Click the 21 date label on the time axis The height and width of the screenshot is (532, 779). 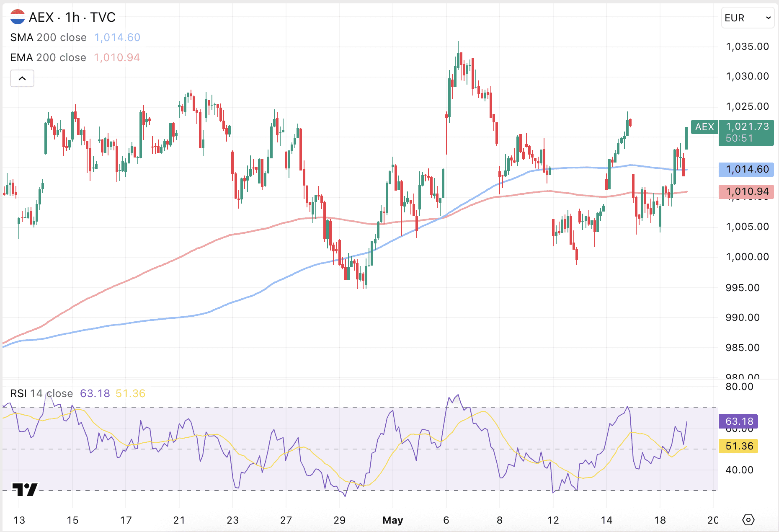(x=179, y=520)
